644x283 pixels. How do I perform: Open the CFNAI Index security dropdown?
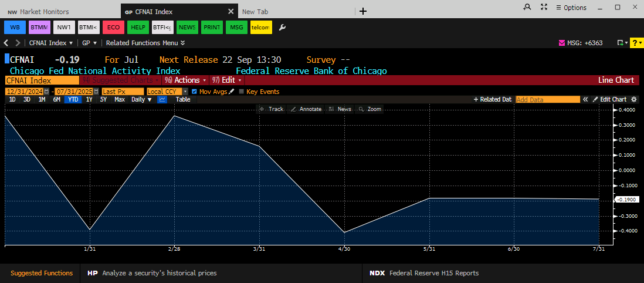click(x=51, y=43)
